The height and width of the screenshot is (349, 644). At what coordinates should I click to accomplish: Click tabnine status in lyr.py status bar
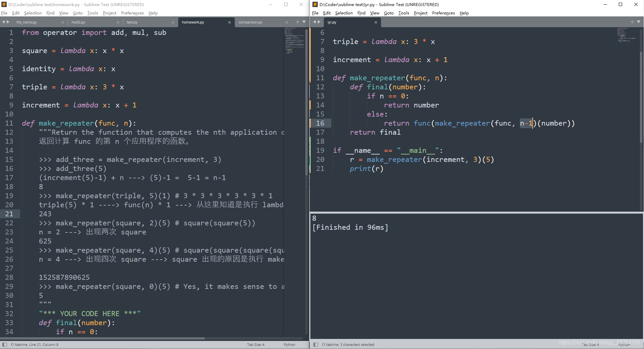pyautogui.click(x=348, y=345)
